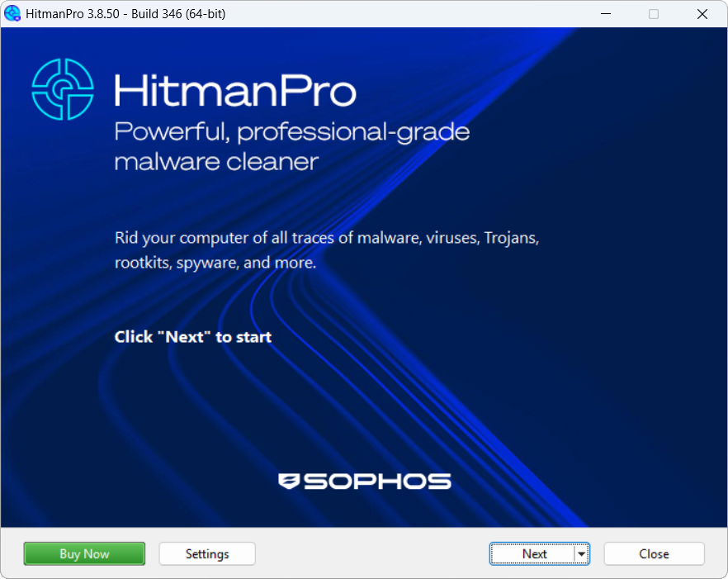
Task: Minimize the HitmanPro window
Action: pyautogui.click(x=605, y=13)
